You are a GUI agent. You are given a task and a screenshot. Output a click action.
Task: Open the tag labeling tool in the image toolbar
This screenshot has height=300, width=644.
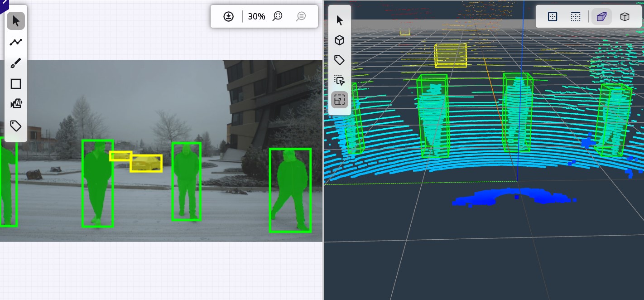pos(15,126)
